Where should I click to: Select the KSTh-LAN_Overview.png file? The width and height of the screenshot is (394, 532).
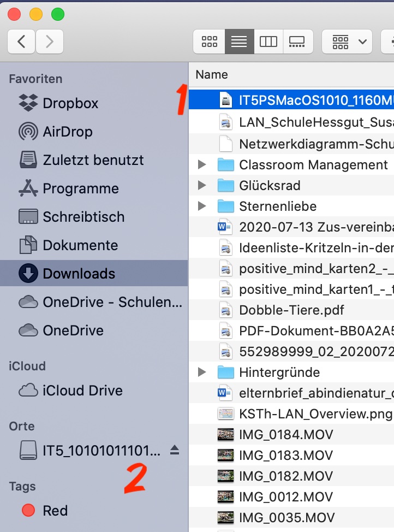click(x=315, y=413)
